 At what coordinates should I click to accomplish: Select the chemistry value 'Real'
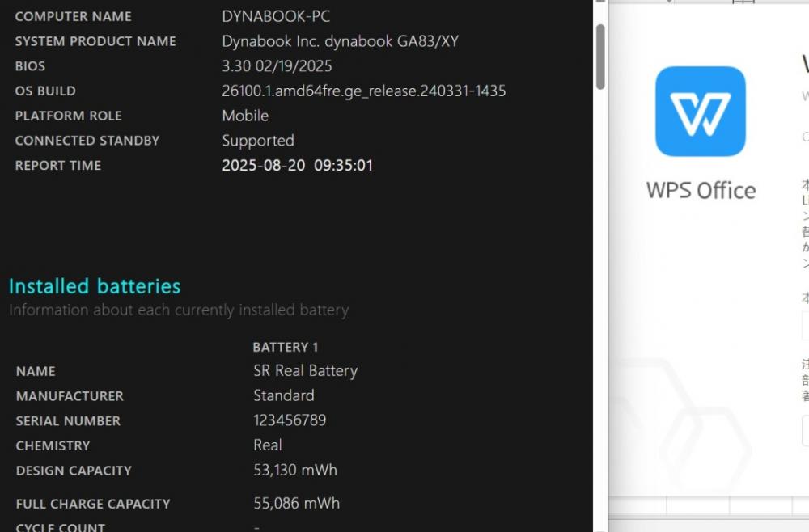click(267, 445)
